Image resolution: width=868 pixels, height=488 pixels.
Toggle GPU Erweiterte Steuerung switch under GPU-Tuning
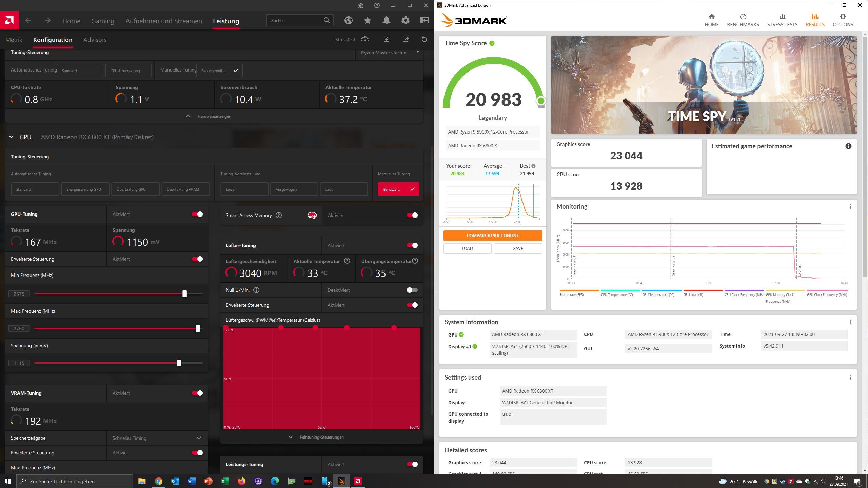click(197, 259)
